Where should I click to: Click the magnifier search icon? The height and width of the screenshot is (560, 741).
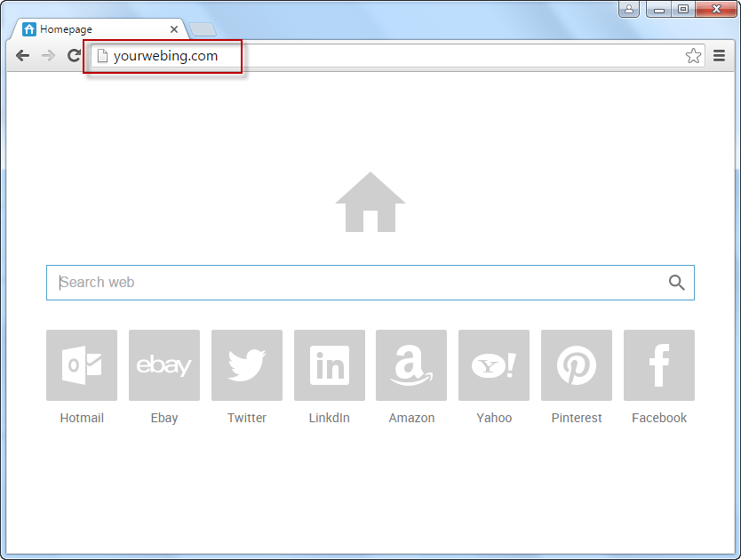click(x=677, y=283)
